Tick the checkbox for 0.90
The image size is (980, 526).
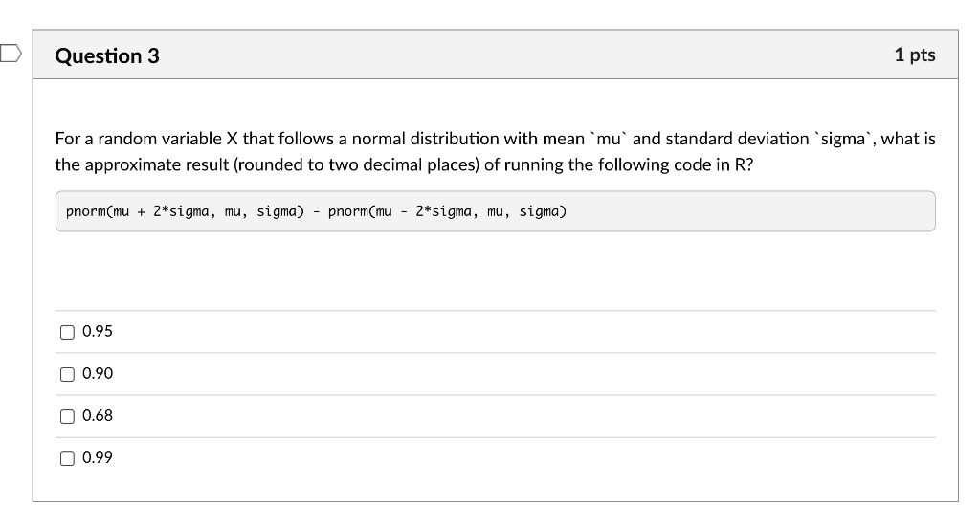(x=67, y=374)
